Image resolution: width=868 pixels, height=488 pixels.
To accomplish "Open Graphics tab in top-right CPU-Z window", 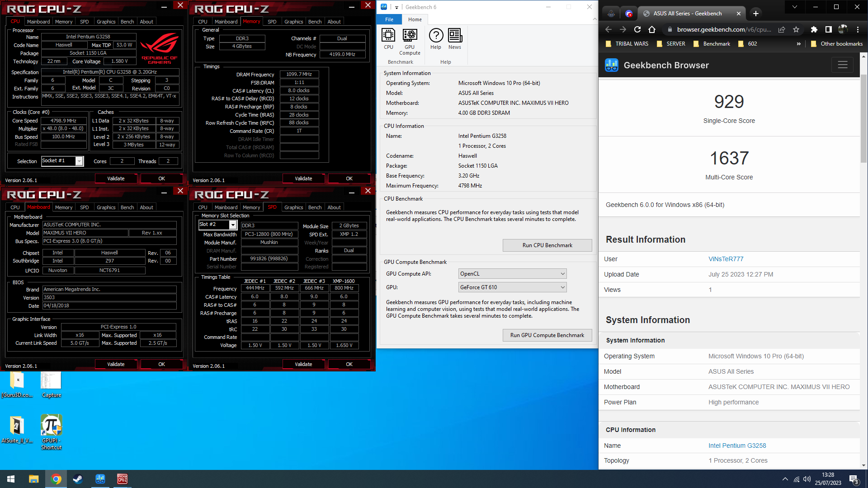I will (293, 22).
